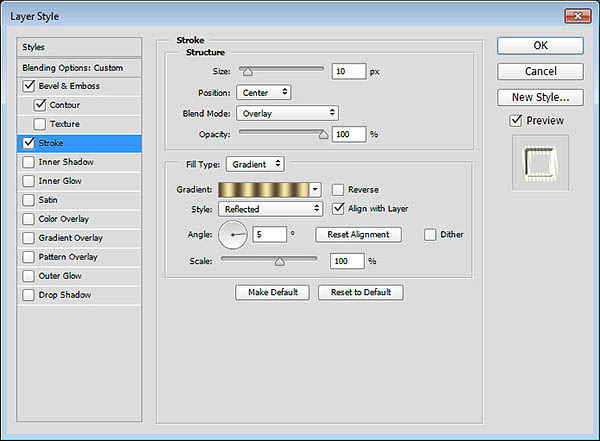This screenshot has width=600, height=441.
Task: Toggle the Bevel & Emboss checkbox
Action: [29, 86]
